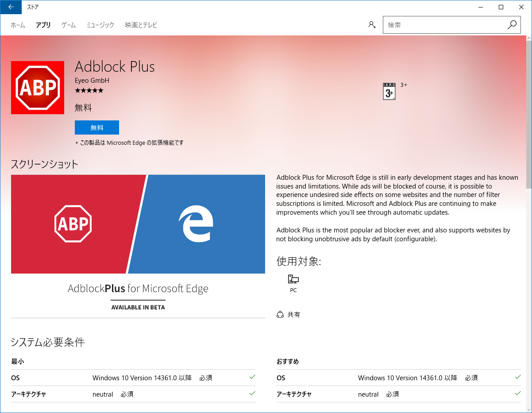Go back with the back arrow
The image size is (532, 413).
11,7
